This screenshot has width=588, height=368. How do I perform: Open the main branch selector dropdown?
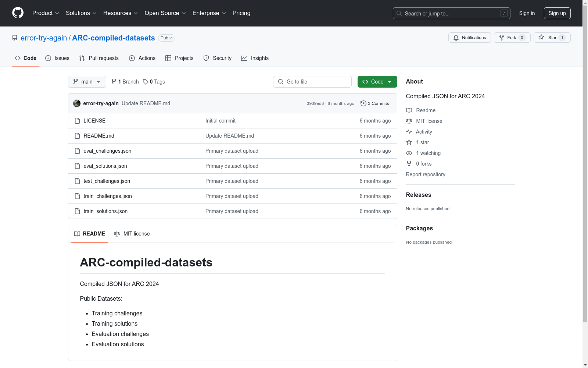[87, 82]
